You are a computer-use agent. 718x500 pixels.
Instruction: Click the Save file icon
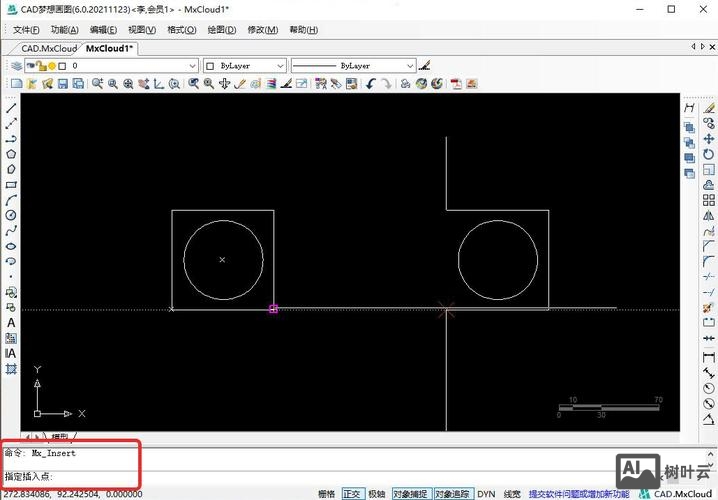point(63,84)
